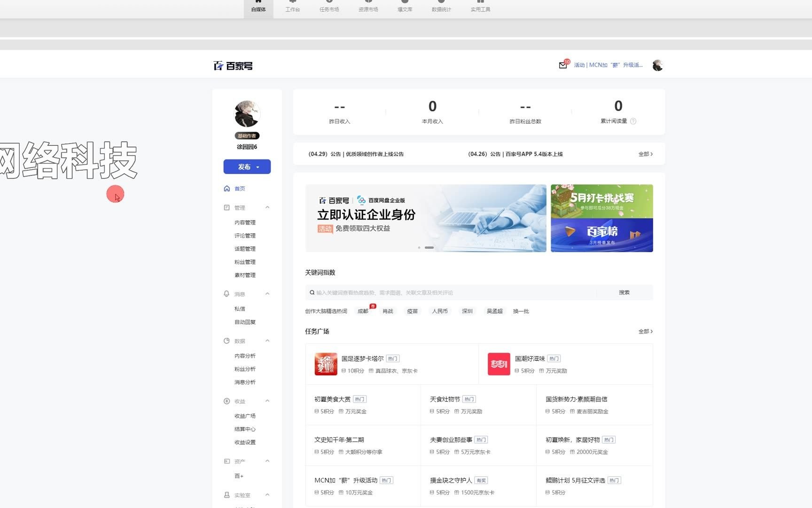
Task: Click the profile picture above 徐园园6
Action: 247,114
